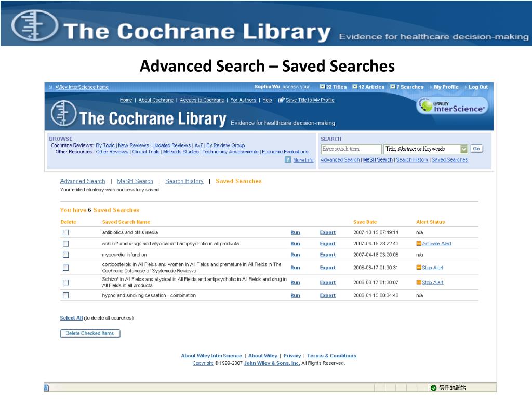Run the corticosteroid in All Fields search
Screen dimensions: 532x399
295,268
